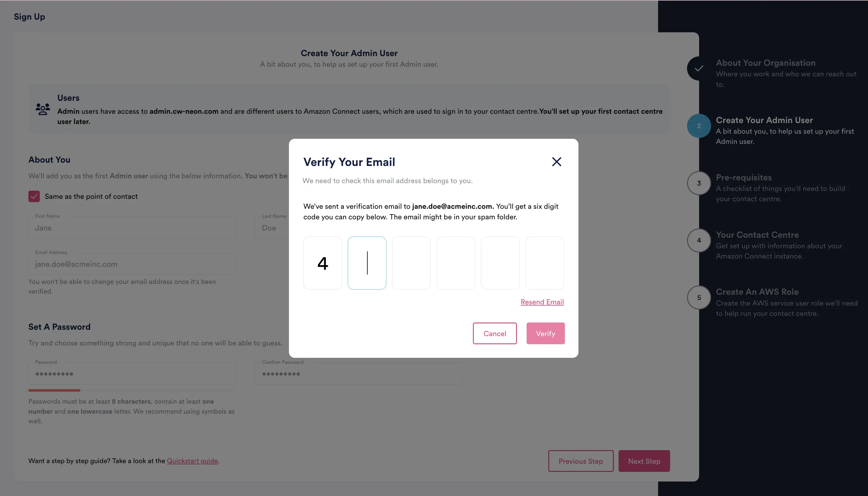
Task: Click the third verification code digit box
Action: click(x=411, y=263)
